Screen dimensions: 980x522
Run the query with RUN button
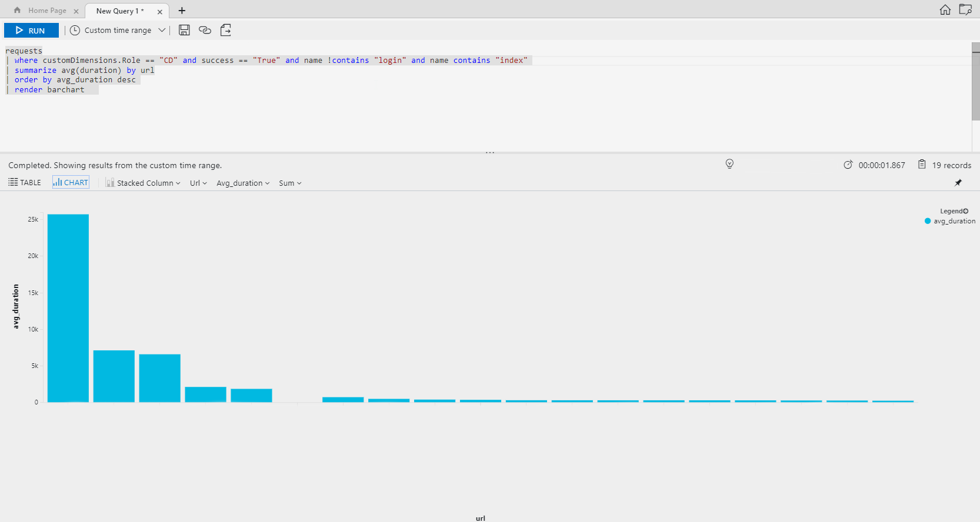pos(31,31)
